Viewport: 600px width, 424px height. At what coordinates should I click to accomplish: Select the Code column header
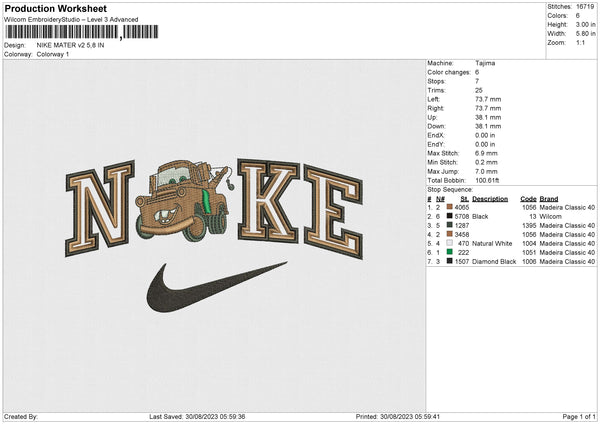pos(528,199)
